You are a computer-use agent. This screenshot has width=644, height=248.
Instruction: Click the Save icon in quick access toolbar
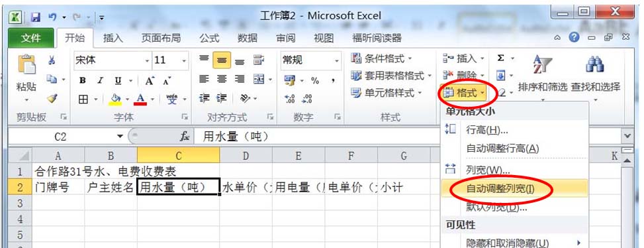pyautogui.click(x=36, y=17)
